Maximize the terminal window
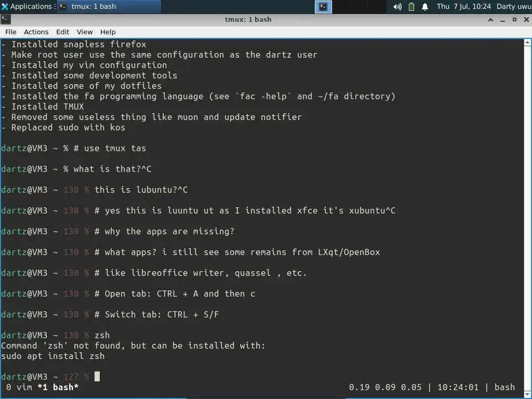The width and height of the screenshot is (532, 399). coord(514,20)
